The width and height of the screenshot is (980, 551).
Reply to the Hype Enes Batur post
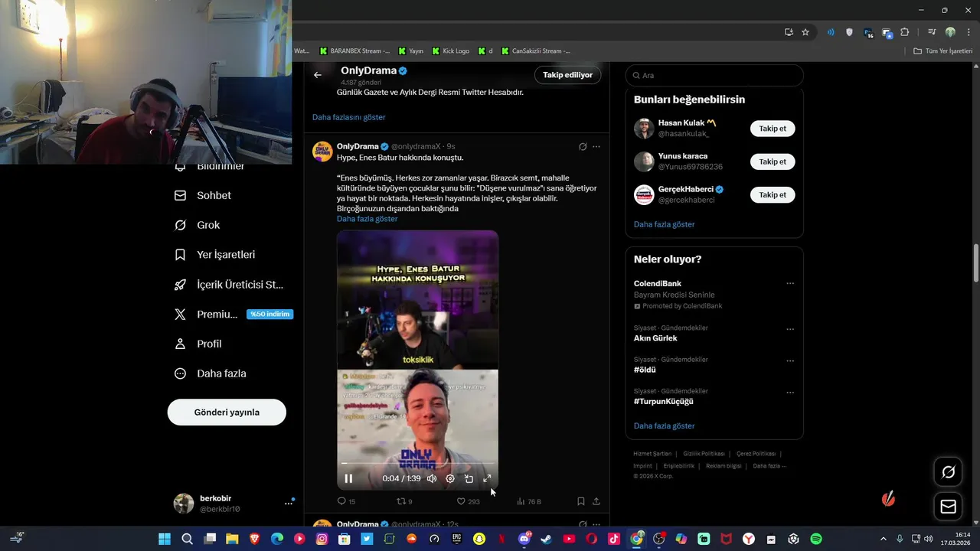pos(346,501)
